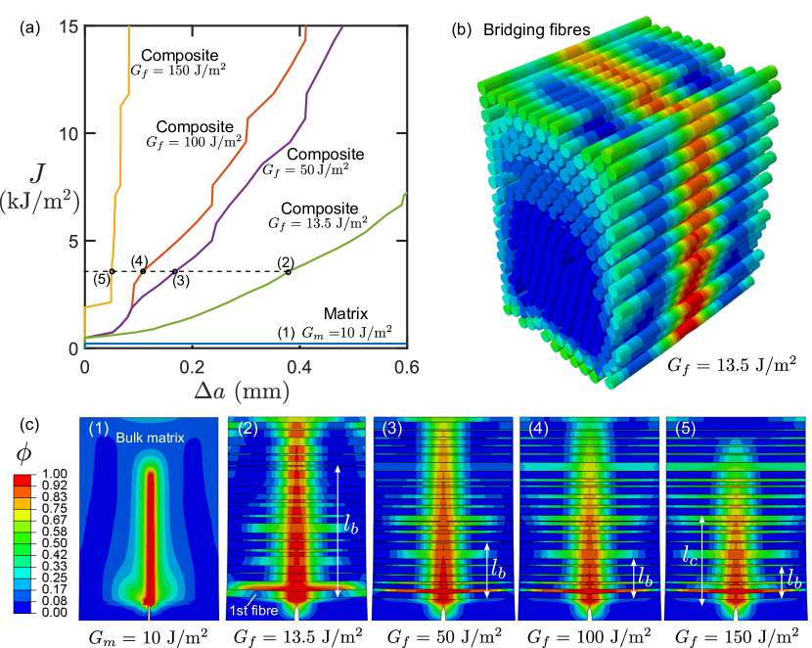The image size is (812, 648).
Task: Click the x-axis tick value '0.2'
Action: (x=192, y=367)
